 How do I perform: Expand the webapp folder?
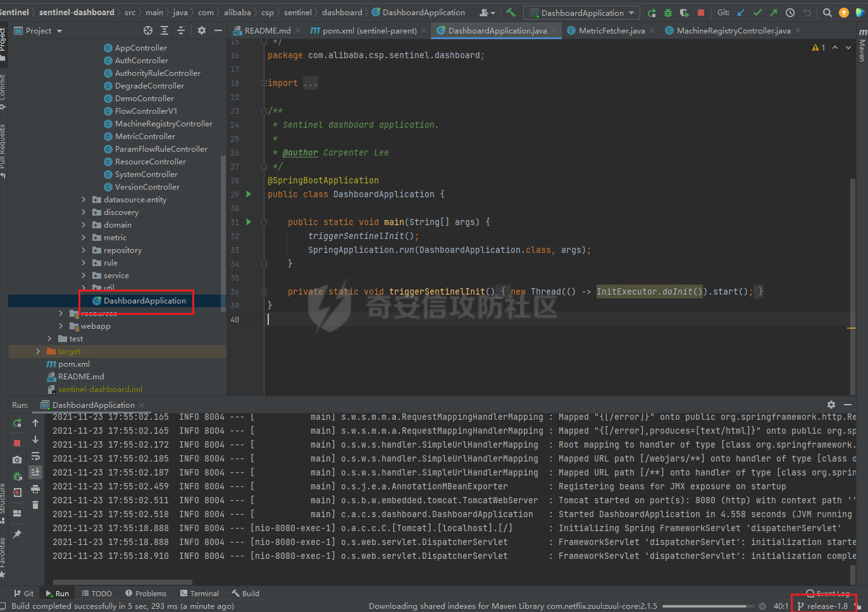(61, 326)
